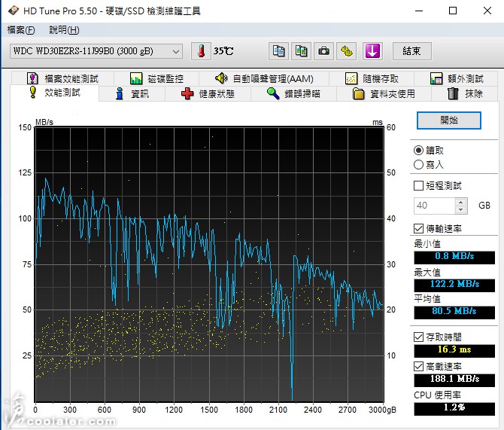This screenshot has height=430, width=504.
Task: Open the 檔案(F) menu
Action: pyautogui.click(x=20, y=30)
